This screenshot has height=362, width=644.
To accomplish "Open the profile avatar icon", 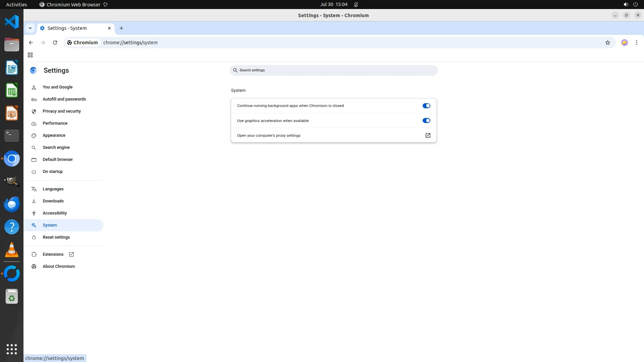I will [624, 43].
